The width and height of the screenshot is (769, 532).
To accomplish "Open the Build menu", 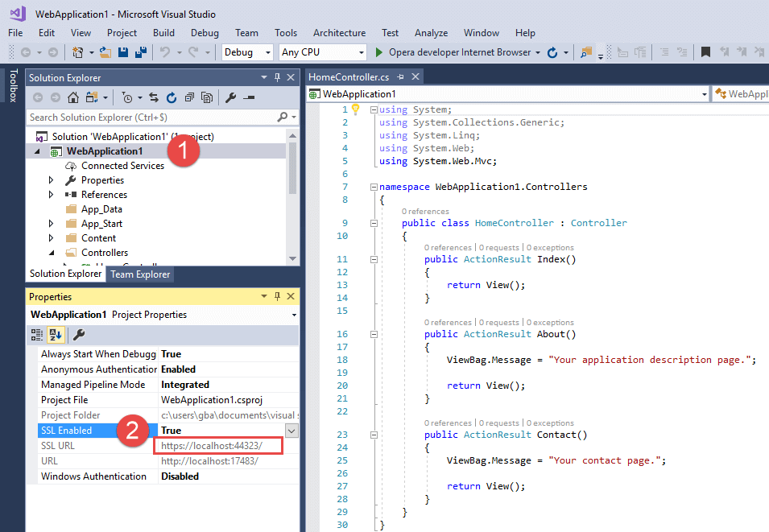I will [x=163, y=33].
